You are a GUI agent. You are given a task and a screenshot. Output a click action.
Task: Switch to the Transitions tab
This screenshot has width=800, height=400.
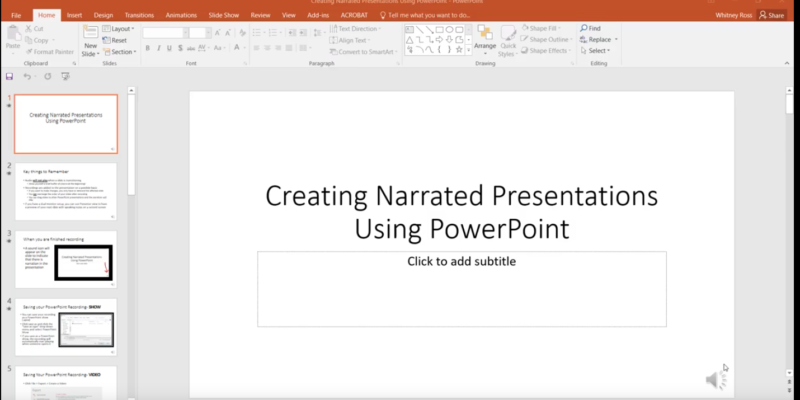[141, 16]
